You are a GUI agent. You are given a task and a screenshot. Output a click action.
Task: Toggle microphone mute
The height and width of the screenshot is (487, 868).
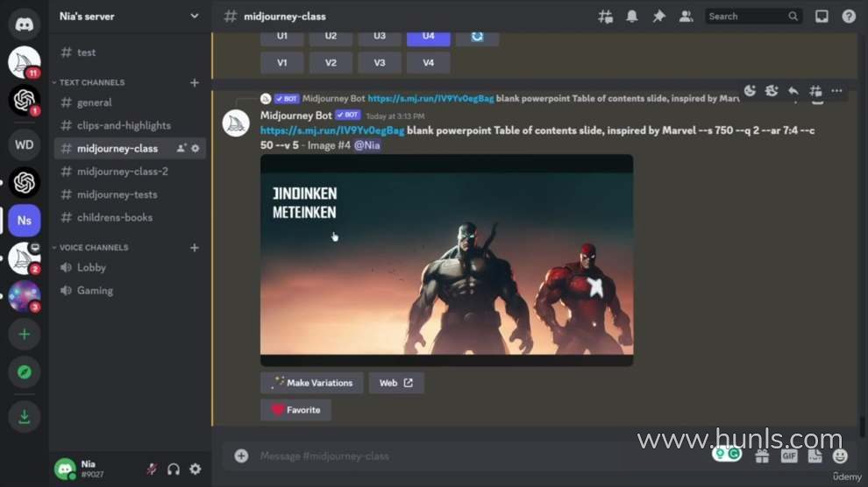152,469
